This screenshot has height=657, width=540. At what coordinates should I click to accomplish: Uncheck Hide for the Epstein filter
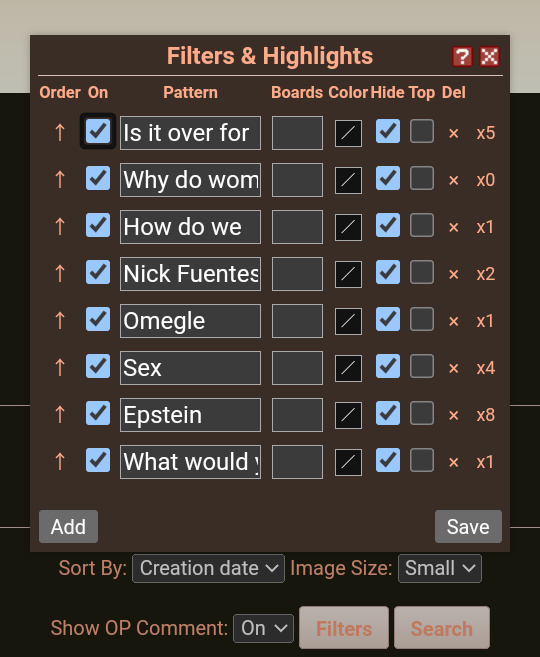[x=388, y=413]
